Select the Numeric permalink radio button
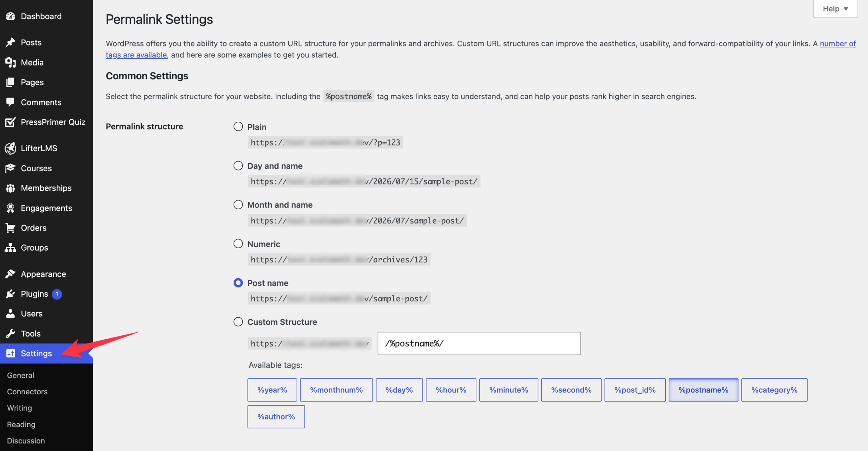The width and height of the screenshot is (868, 451). [238, 243]
